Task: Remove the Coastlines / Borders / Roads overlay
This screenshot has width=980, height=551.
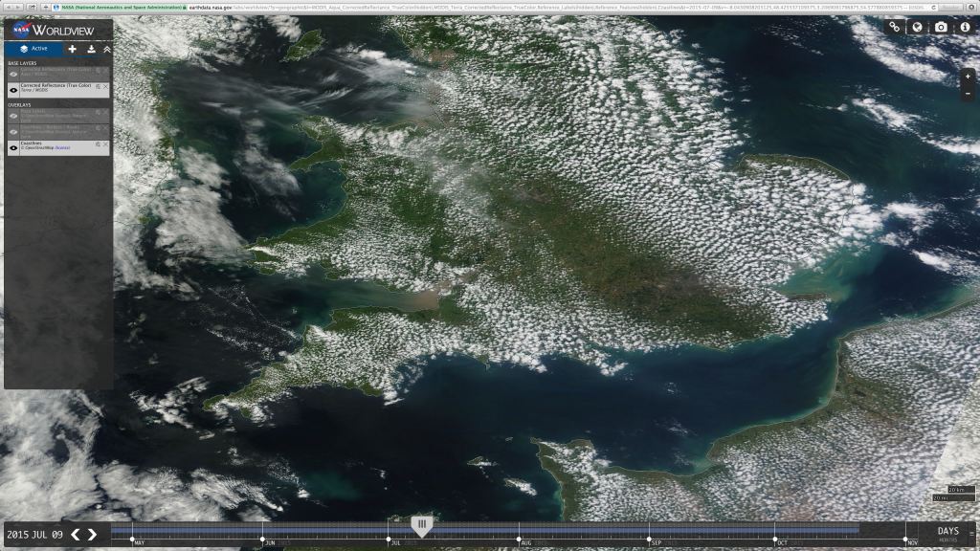Action: tap(105, 129)
